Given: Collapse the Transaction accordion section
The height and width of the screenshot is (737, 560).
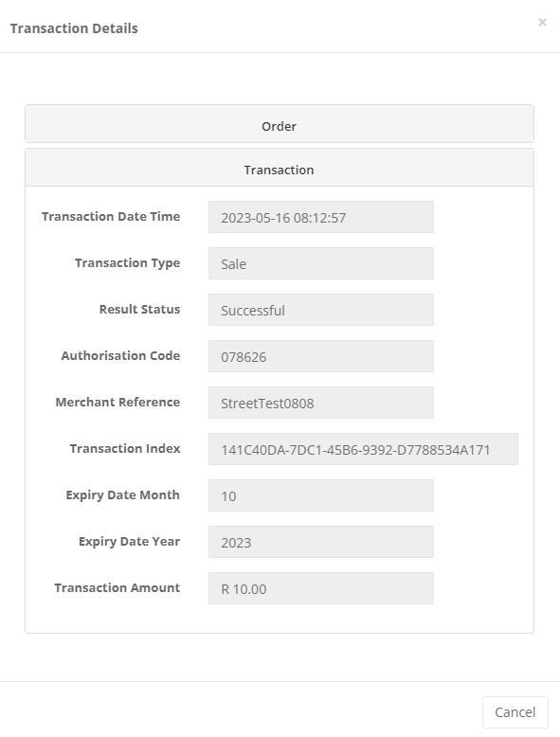Looking at the screenshot, I should (x=279, y=170).
